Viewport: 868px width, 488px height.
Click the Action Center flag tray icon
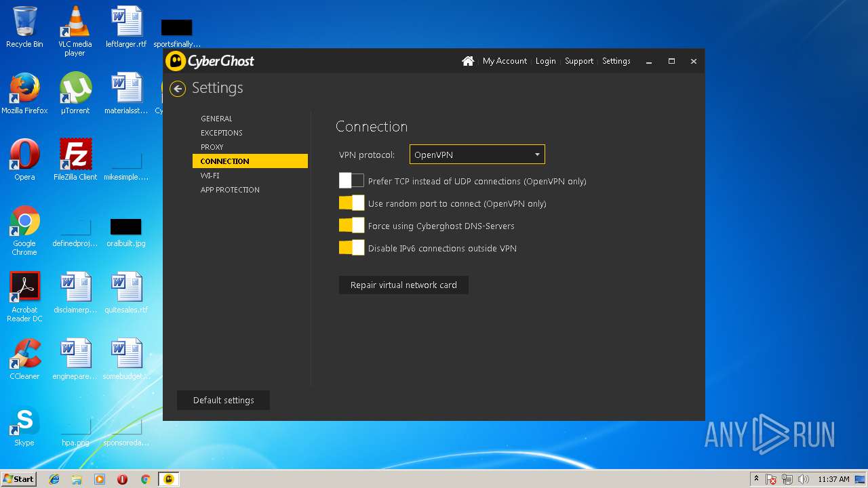772,479
